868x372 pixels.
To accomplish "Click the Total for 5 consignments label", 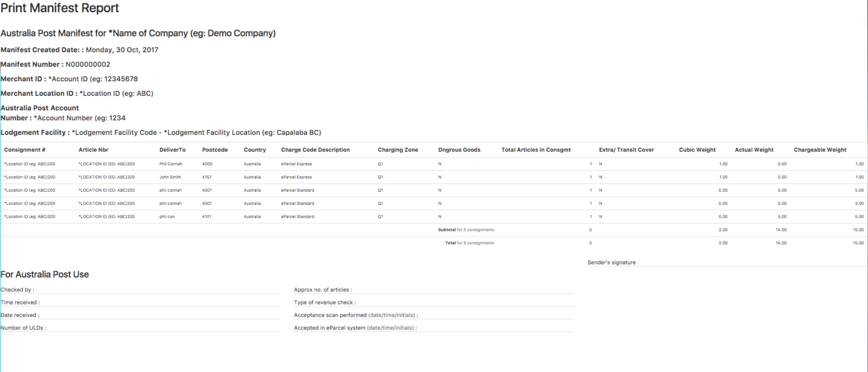I will coord(470,243).
